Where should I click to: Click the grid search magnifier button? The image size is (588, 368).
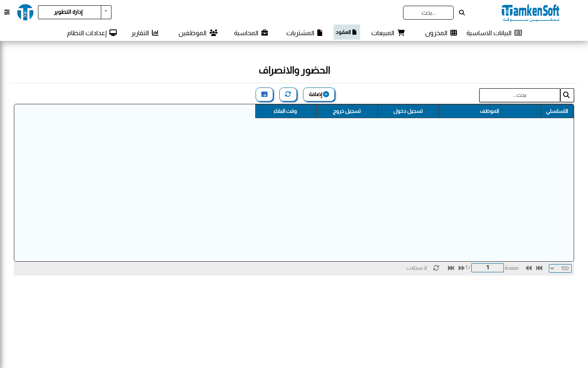[567, 95]
